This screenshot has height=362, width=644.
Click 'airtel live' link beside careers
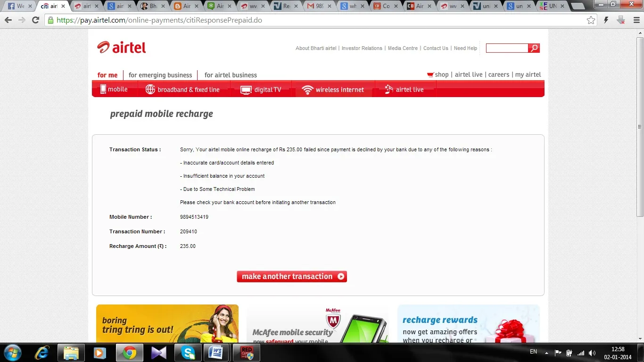tap(469, 74)
